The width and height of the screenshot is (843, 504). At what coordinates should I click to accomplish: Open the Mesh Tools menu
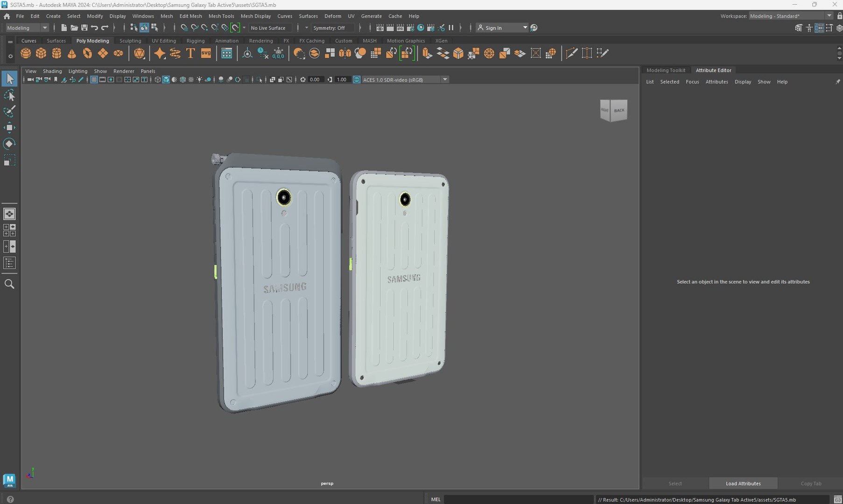(221, 16)
